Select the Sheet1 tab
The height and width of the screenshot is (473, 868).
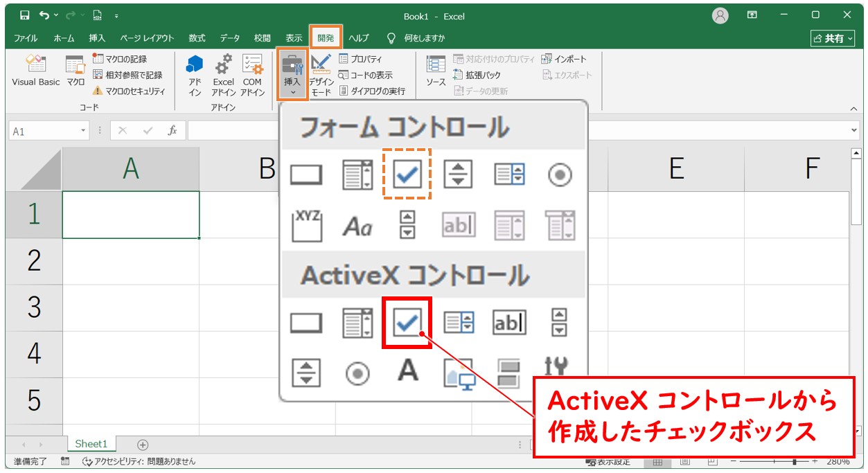(91, 444)
